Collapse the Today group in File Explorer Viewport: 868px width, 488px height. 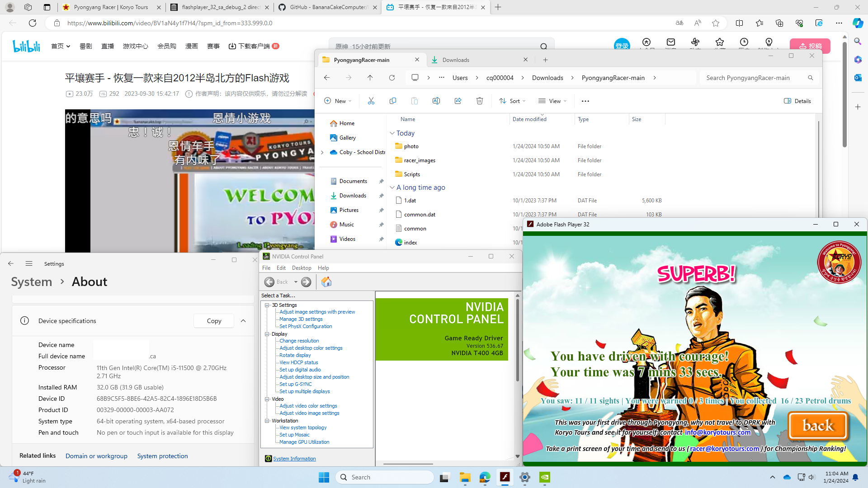[x=392, y=133]
